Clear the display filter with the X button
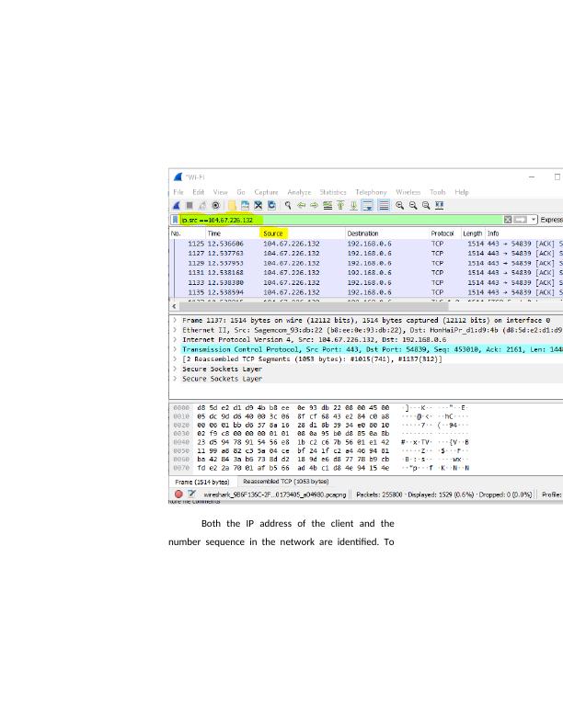 point(508,220)
